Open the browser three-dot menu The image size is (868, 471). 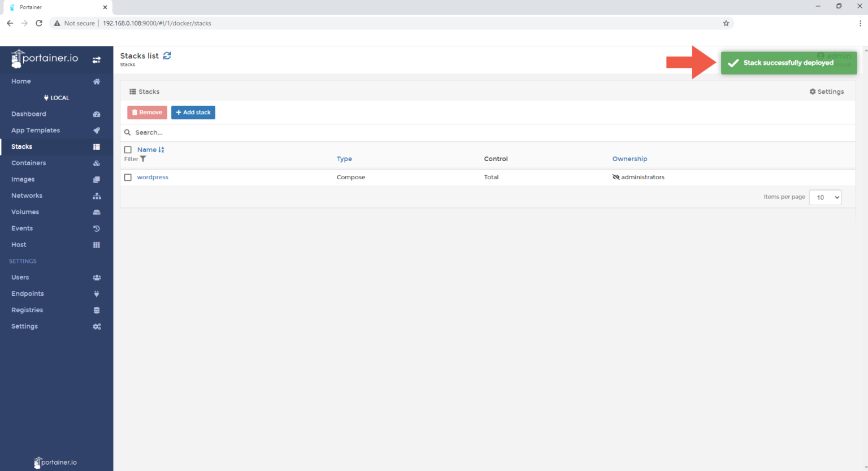pos(860,23)
